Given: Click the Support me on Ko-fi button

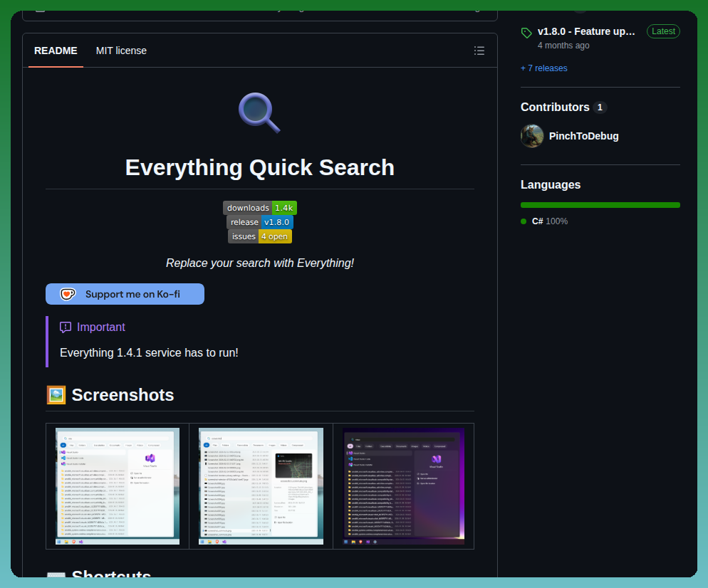Looking at the screenshot, I should pos(125,294).
